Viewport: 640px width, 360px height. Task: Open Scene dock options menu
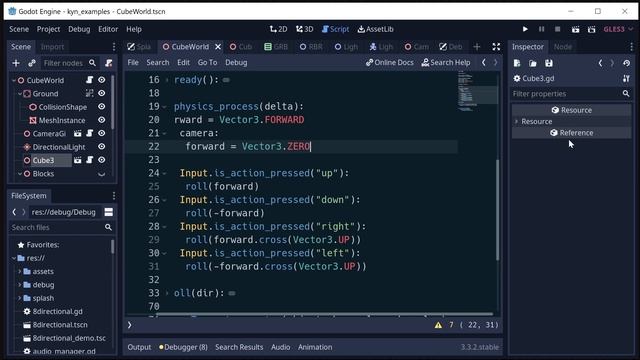[114, 47]
